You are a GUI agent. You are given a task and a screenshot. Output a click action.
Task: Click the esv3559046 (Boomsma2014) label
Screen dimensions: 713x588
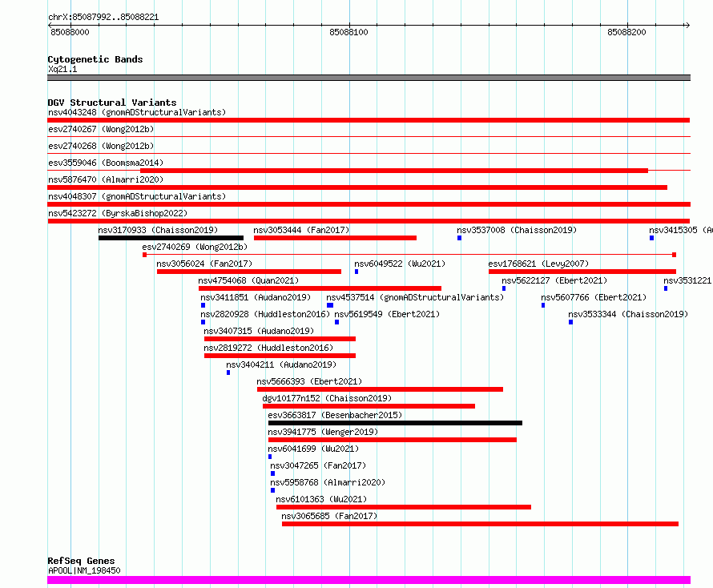pyautogui.click(x=106, y=163)
